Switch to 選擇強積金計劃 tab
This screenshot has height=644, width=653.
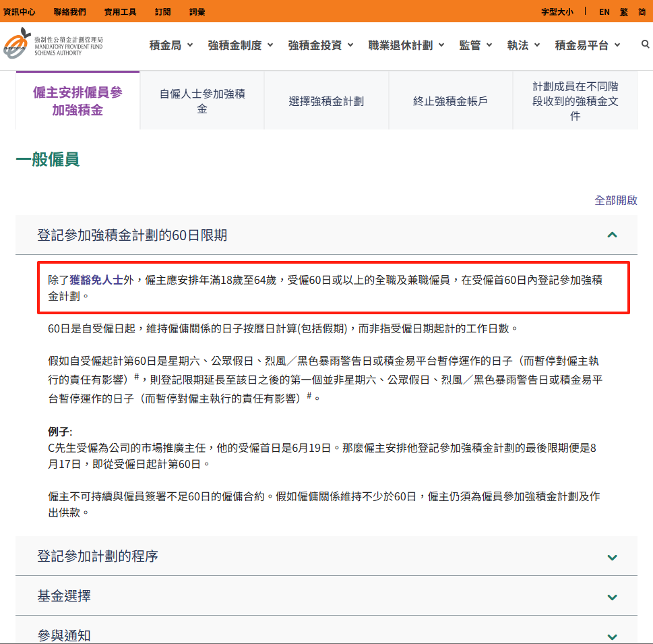[x=326, y=101]
